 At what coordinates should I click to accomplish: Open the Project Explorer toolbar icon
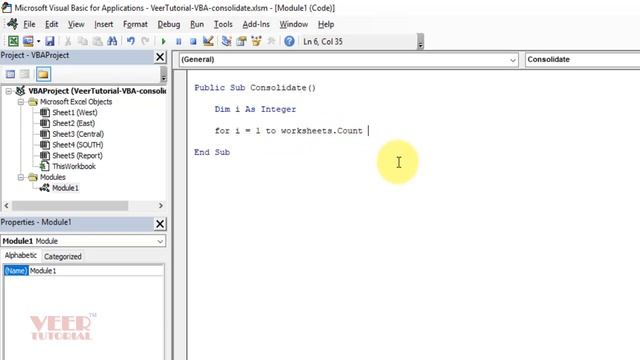[x=227, y=41]
